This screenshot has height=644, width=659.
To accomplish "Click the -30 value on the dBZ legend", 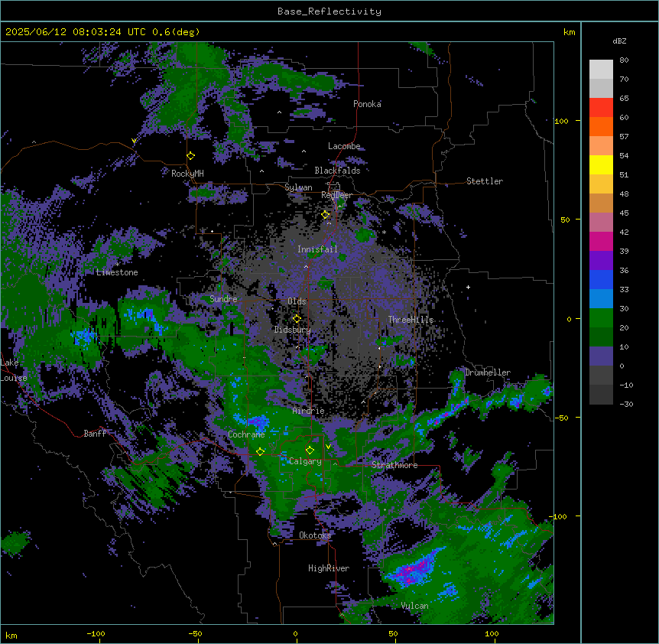I will pos(626,405).
